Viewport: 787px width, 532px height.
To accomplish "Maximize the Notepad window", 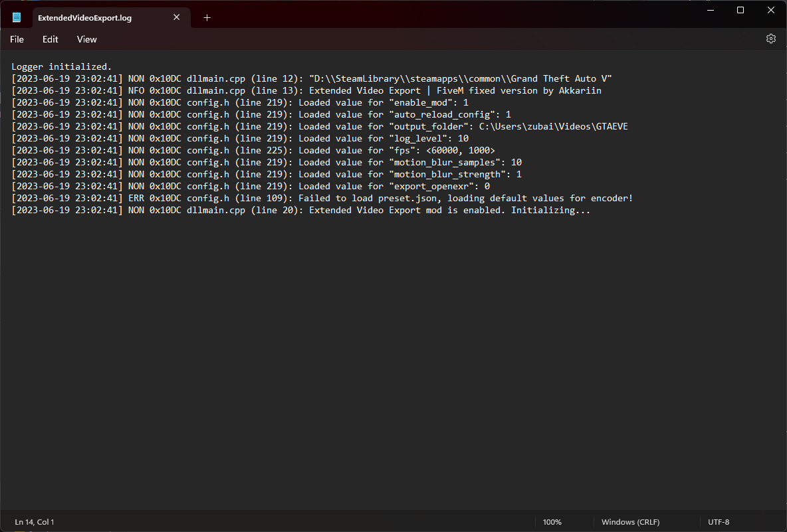I will coord(740,10).
